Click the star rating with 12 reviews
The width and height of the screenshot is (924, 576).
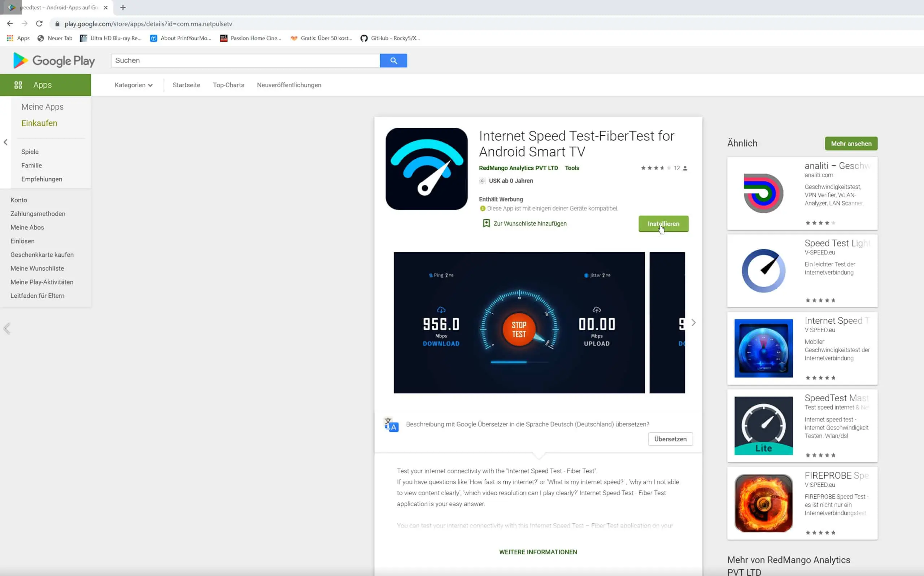664,168
